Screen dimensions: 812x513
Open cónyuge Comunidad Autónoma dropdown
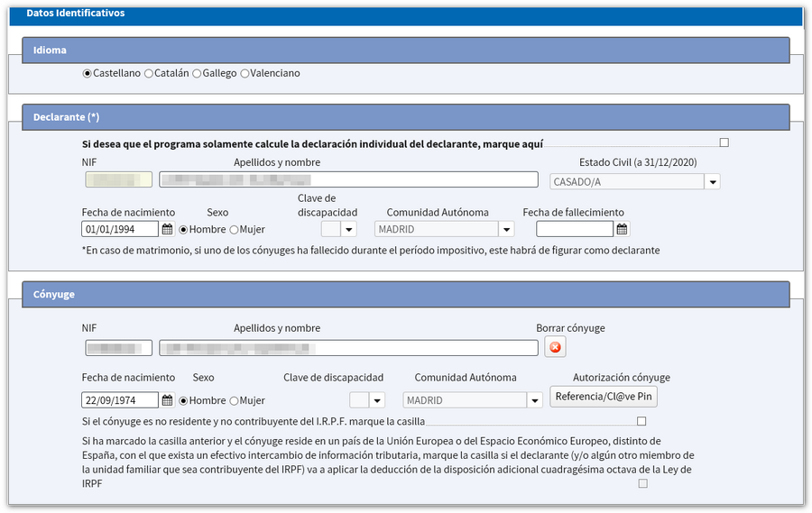pos(534,400)
